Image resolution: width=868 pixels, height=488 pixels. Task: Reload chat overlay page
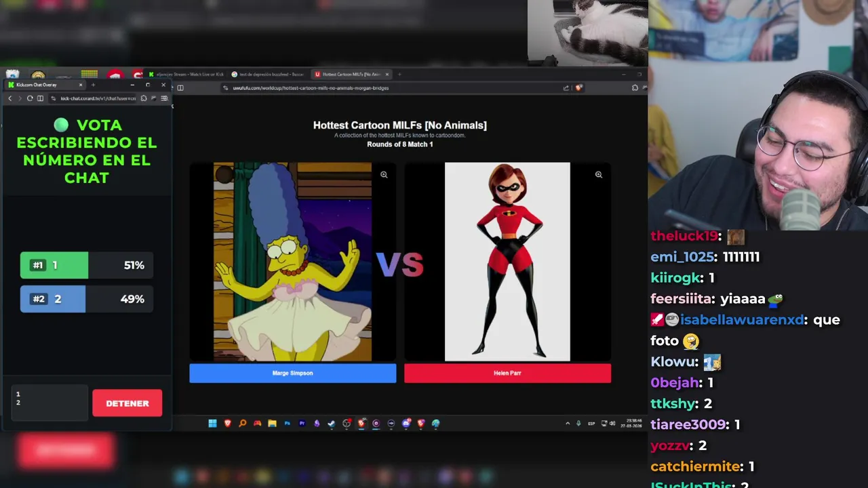click(x=30, y=98)
